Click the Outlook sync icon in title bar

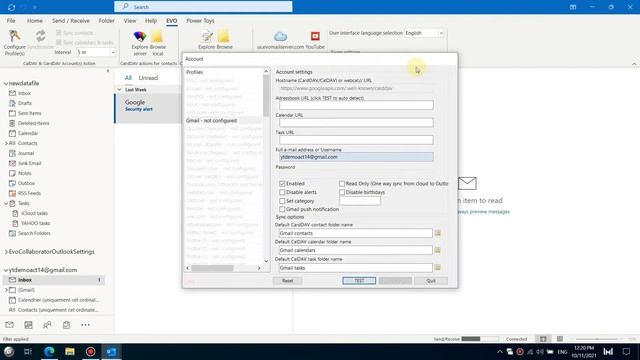[11, 7]
